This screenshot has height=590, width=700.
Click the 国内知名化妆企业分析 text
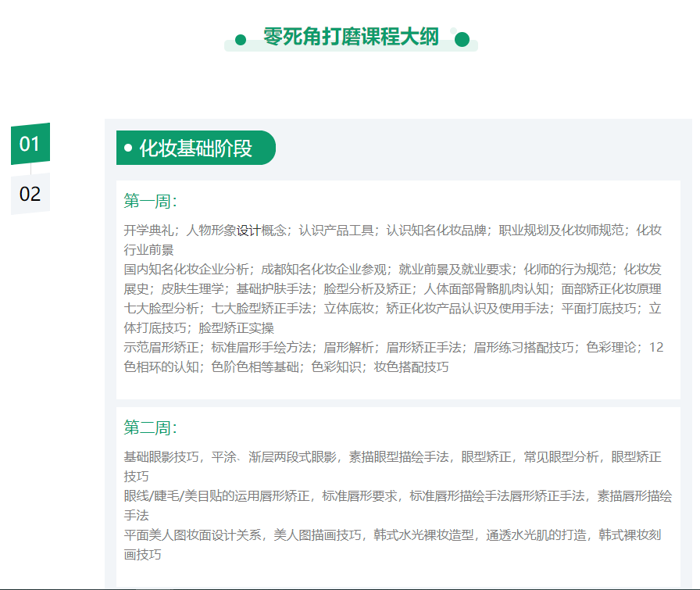tap(186, 270)
